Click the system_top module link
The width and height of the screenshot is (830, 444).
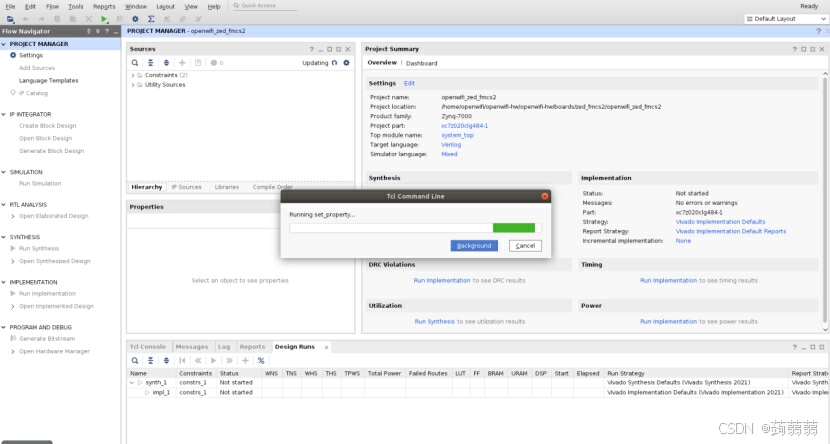coord(457,135)
